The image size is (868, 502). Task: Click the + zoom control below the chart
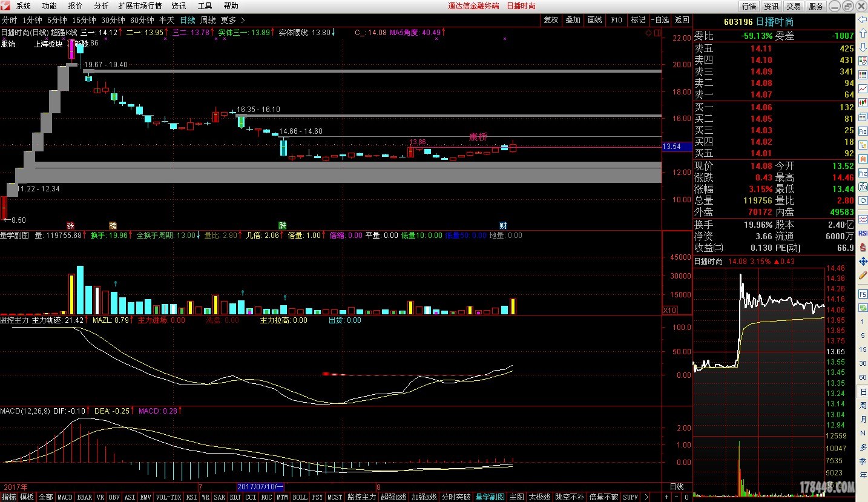point(667,497)
